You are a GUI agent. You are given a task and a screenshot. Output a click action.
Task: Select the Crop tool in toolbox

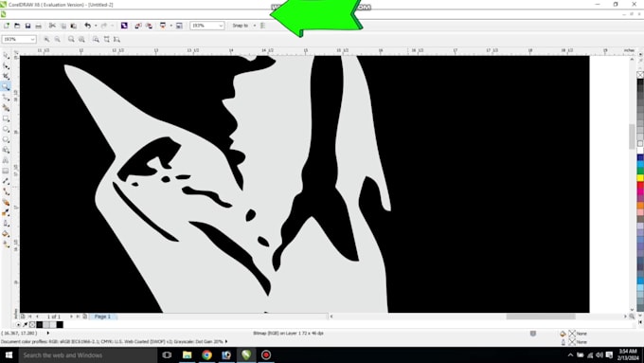pos(6,76)
